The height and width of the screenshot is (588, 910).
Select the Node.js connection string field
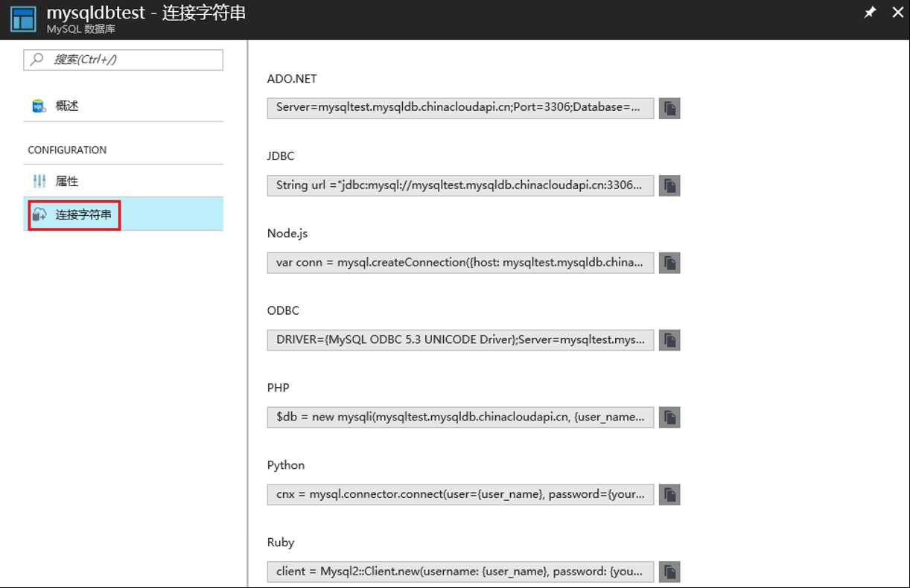(x=461, y=263)
